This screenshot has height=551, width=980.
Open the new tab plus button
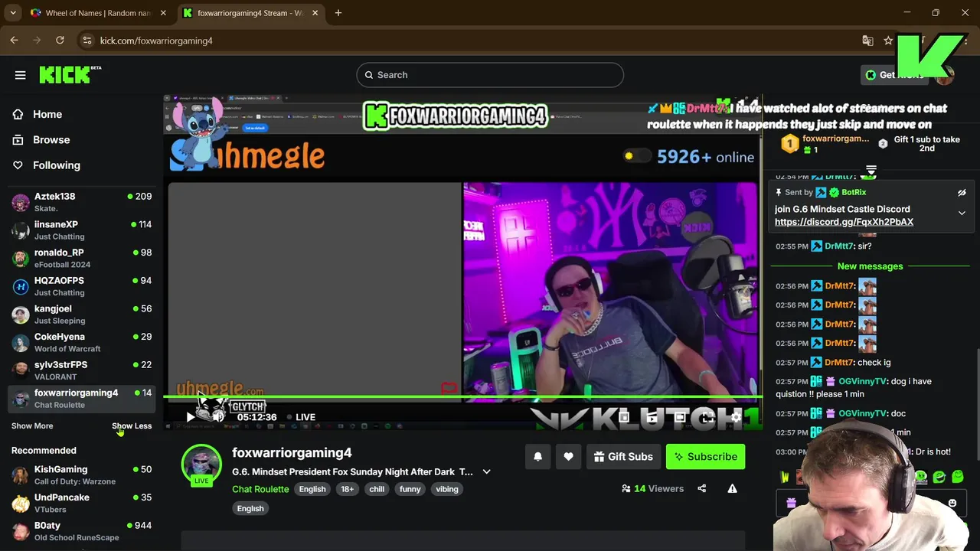[x=338, y=13]
